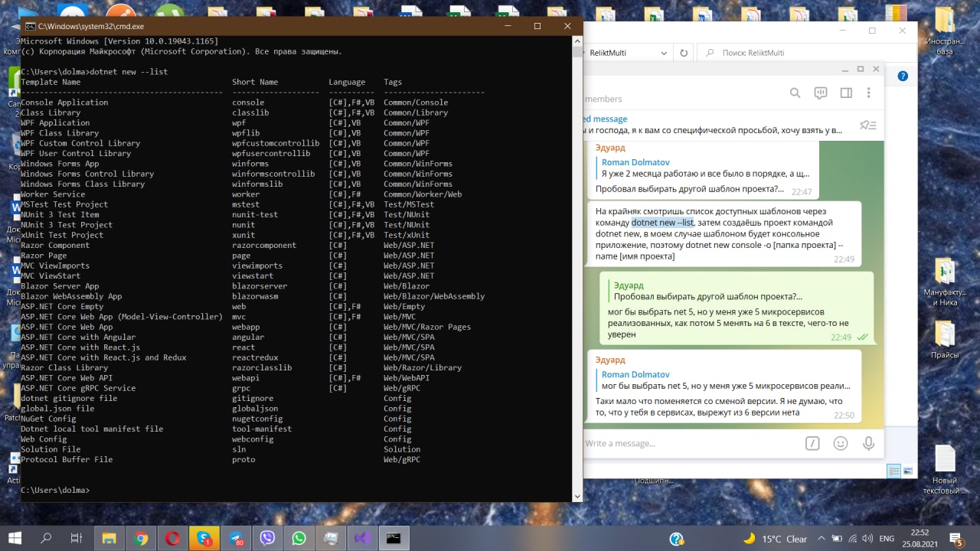Switch Explorer to details list view
980x551 pixels.
(x=893, y=470)
